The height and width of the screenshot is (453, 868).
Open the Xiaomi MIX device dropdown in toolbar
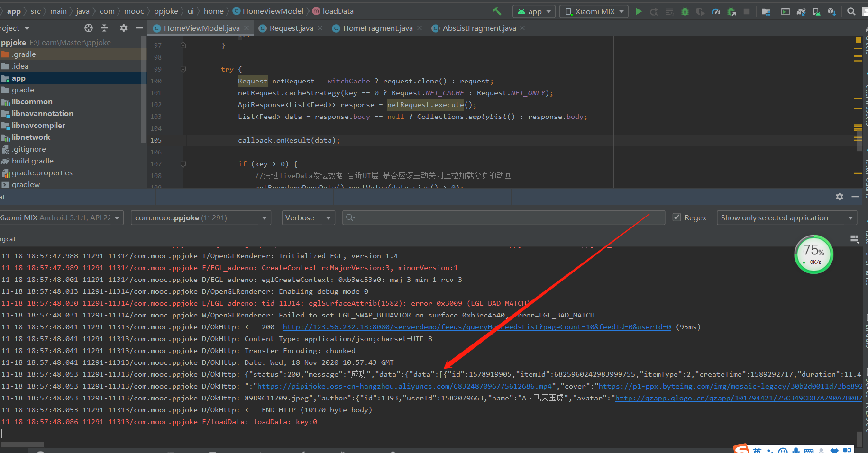(x=594, y=11)
